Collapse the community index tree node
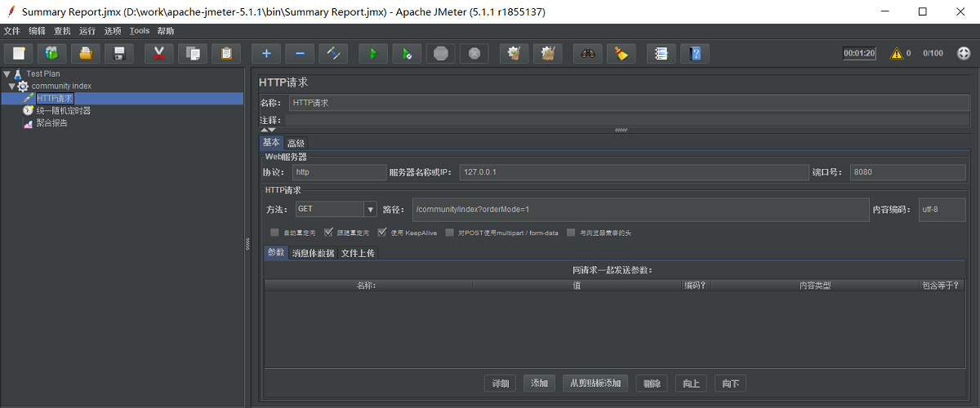The height and width of the screenshot is (408, 980). click(11, 86)
